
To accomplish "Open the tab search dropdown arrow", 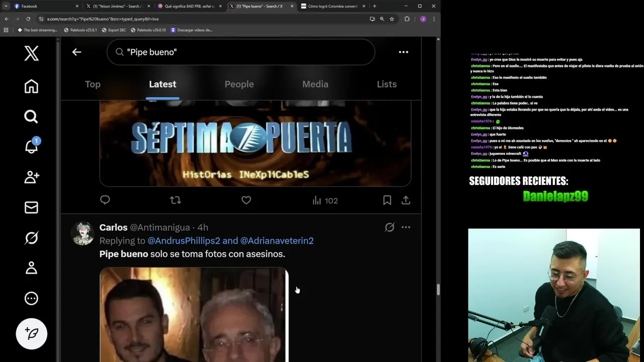I will click(6, 6).
